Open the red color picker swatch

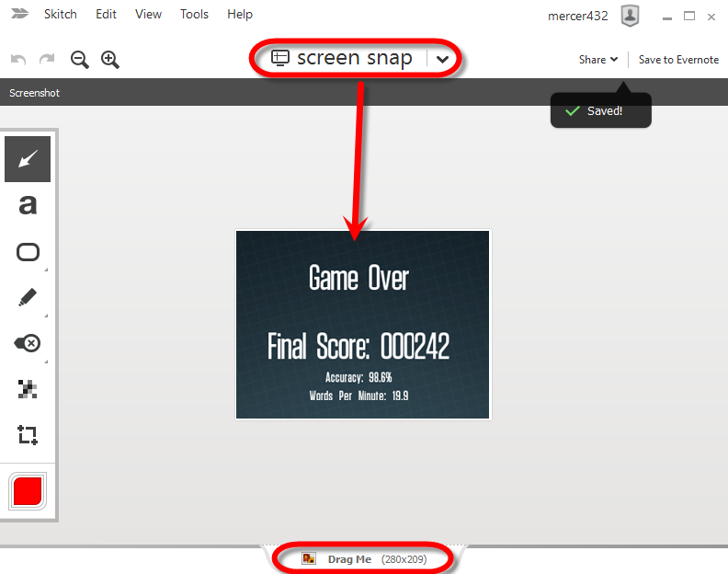(28, 491)
